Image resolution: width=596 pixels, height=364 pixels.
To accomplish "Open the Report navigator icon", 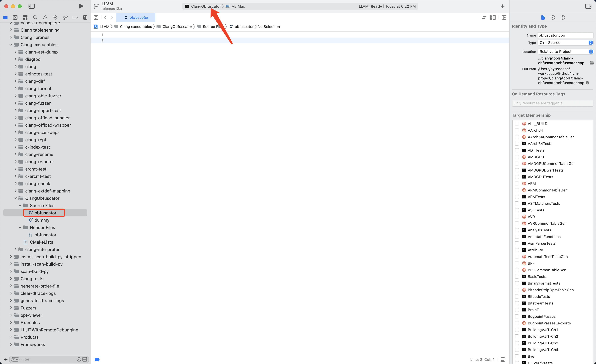I will click(85, 17).
